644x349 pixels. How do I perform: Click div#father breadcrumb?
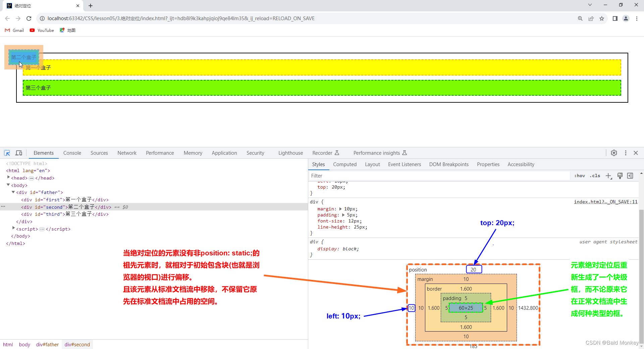47,345
